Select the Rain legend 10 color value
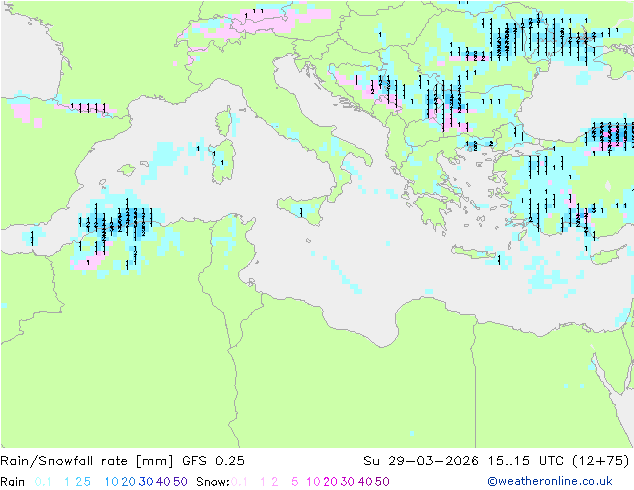 [112, 482]
